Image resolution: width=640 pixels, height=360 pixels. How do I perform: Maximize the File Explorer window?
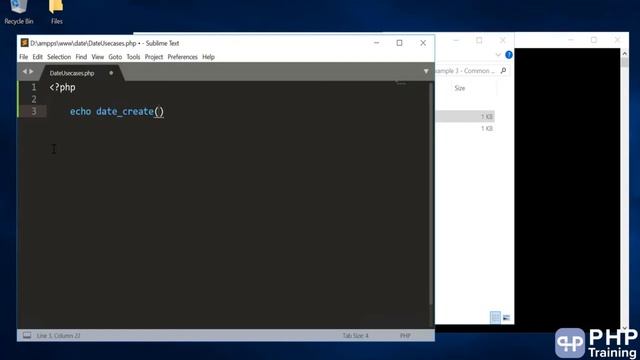479,40
